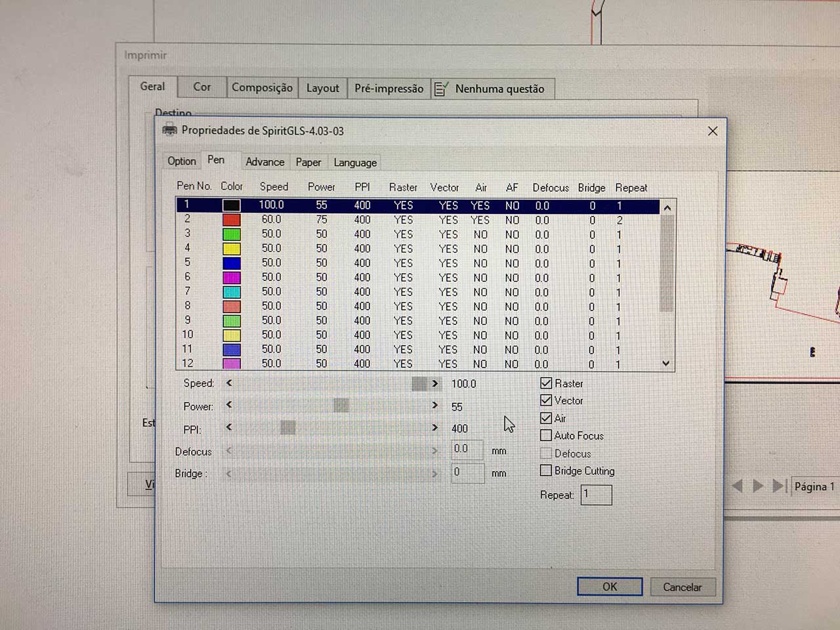The height and width of the screenshot is (630, 840).
Task: Click the Speed slider thumb
Action: (x=419, y=384)
